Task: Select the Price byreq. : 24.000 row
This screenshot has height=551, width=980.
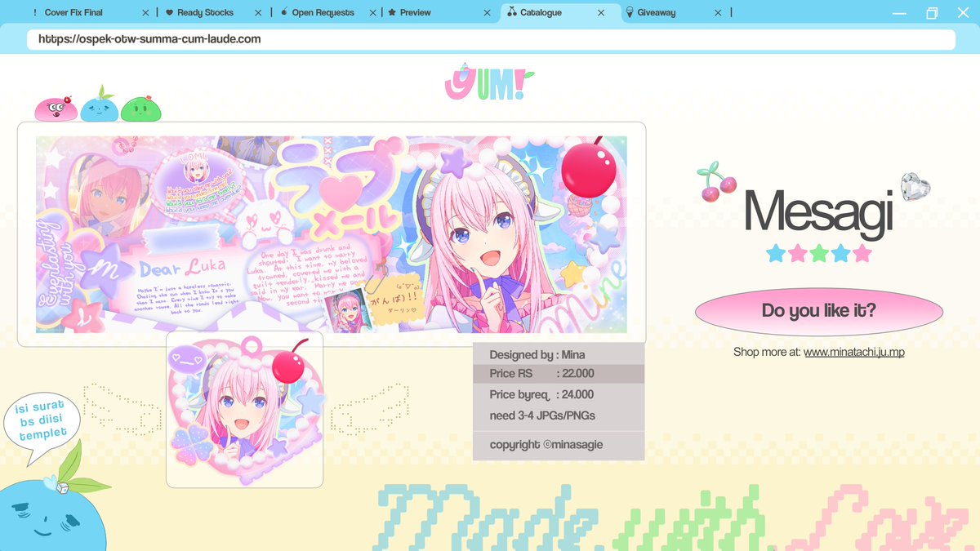Action: click(x=559, y=394)
